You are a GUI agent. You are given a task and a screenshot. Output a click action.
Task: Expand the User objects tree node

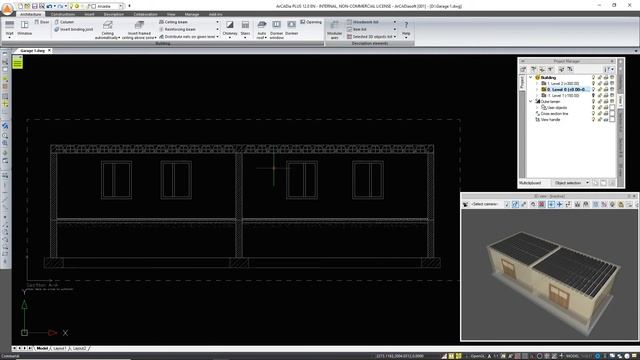[x=537, y=108]
